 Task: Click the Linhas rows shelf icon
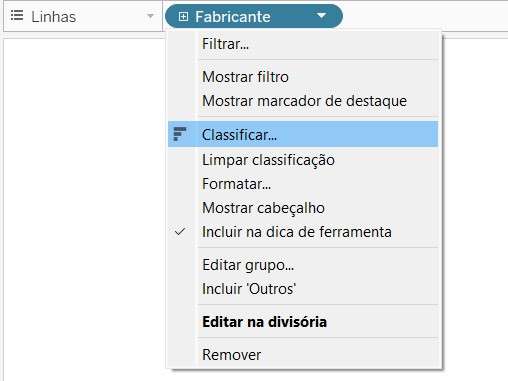click(x=17, y=16)
